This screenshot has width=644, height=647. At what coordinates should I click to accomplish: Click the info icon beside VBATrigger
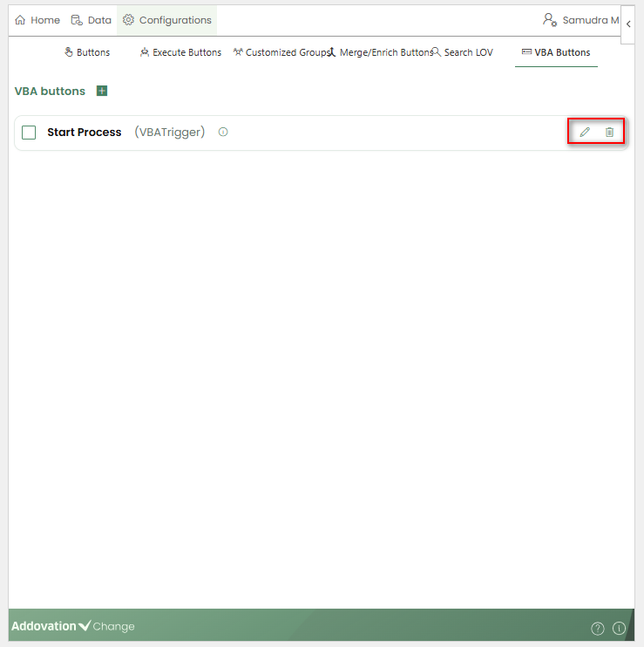[x=223, y=133]
